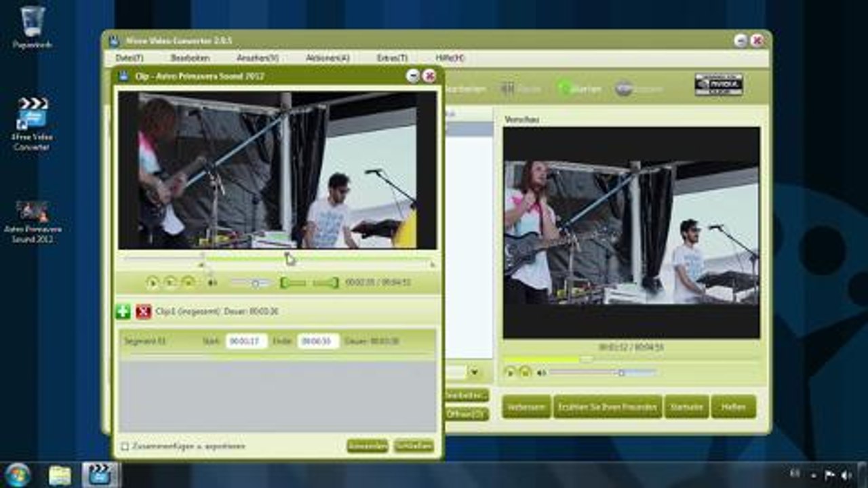Click the Startseite button
This screenshot has height=488, width=868.
(x=686, y=407)
